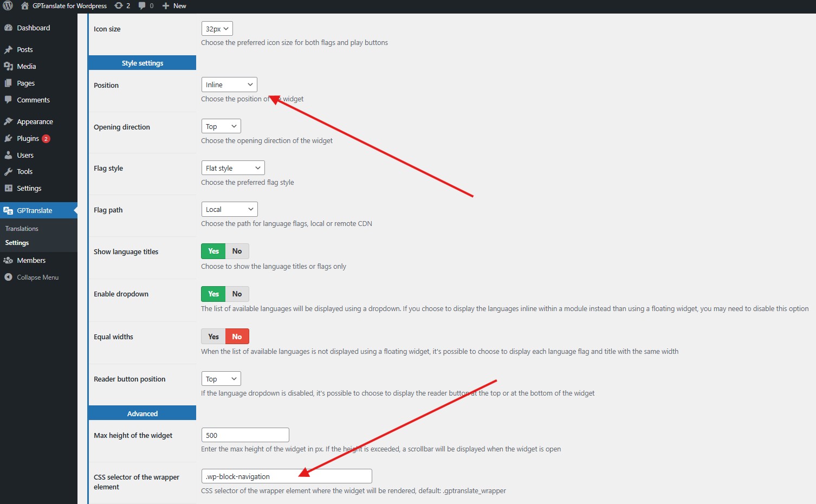The height and width of the screenshot is (504, 816).
Task: Set Enable dropdown to Yes
Action: (213, 294)
